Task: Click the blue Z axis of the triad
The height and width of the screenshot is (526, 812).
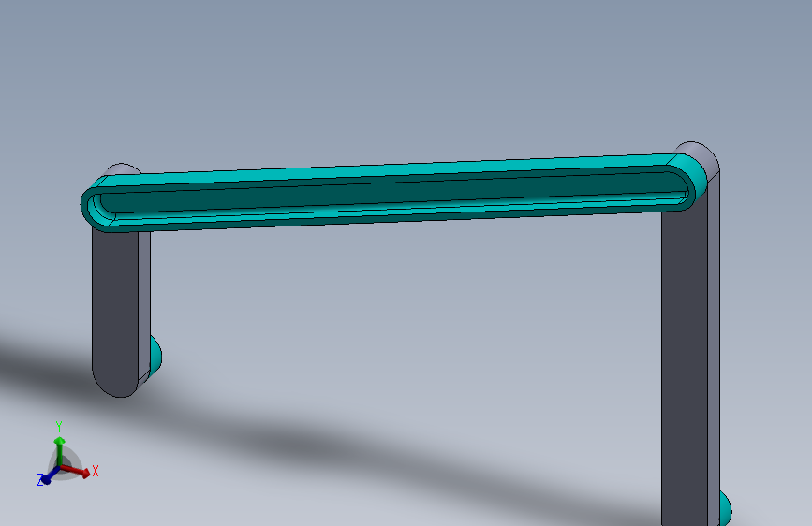Action: (50, 476)
